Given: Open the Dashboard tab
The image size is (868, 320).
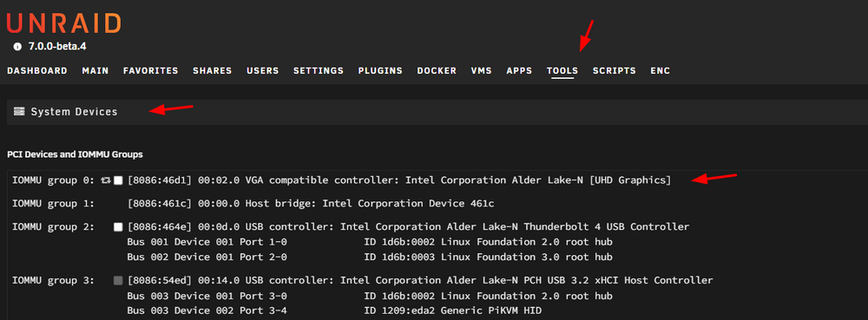Looking at the screenshot, I should pos(37,71).
